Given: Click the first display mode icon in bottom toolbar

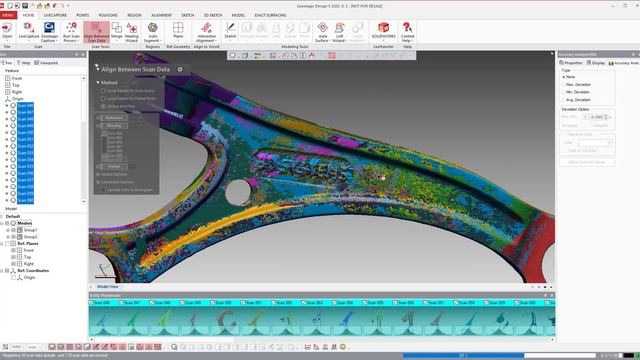Looking at the screenshot, I should coord(52,347).
